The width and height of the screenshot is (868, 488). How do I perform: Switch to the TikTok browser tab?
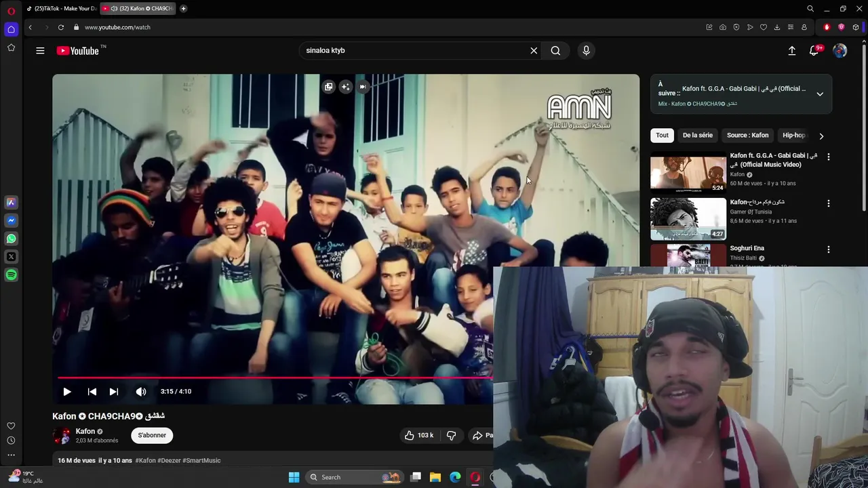point(61,9)
